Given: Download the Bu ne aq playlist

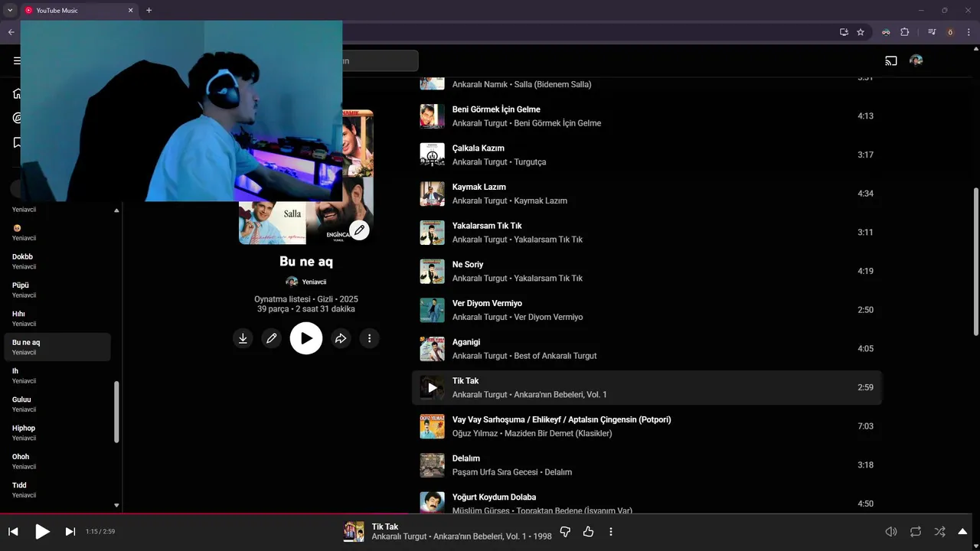Looking at the screenshot, I should pos(243,338).
